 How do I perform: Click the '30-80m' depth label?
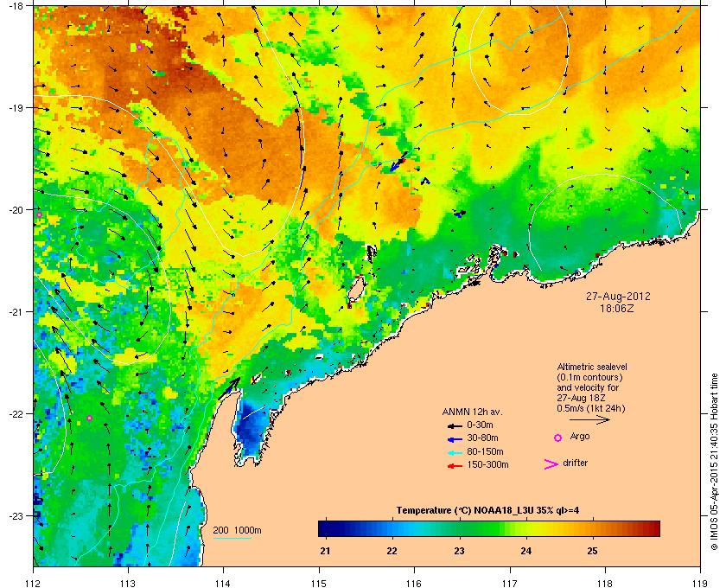[x=482, y=438]
